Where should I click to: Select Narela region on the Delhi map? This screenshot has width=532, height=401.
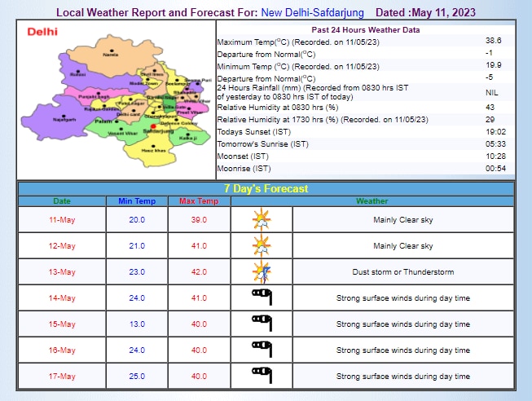[x=111, y=54]
